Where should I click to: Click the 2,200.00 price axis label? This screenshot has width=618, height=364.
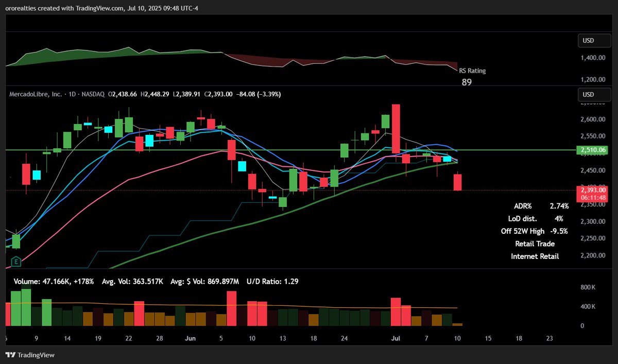coord(593,256)
